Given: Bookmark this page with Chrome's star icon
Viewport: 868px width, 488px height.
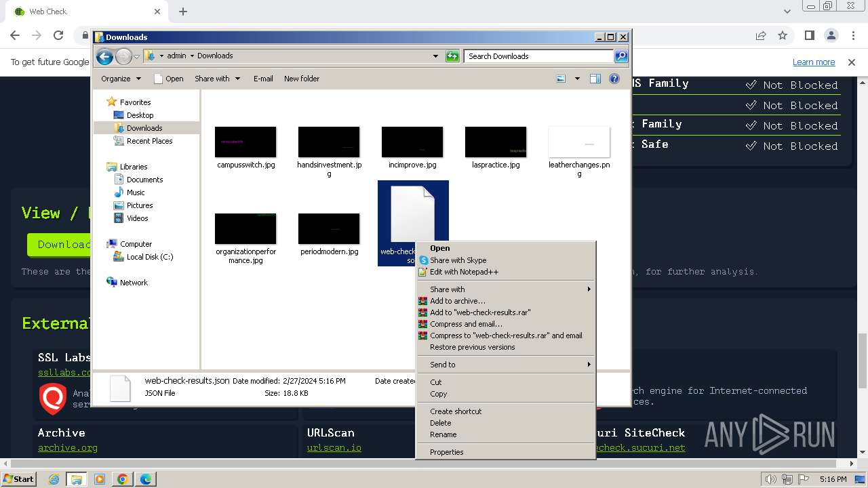Looking at the screenshot, I should tap(783, 35).
